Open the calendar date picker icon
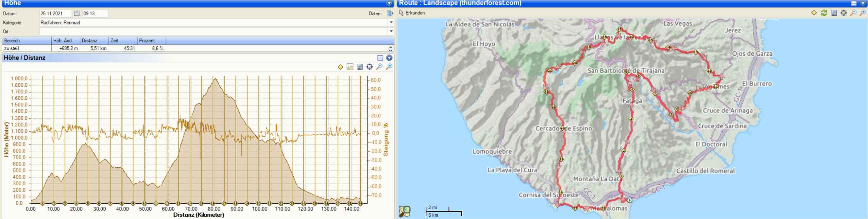 77,13
